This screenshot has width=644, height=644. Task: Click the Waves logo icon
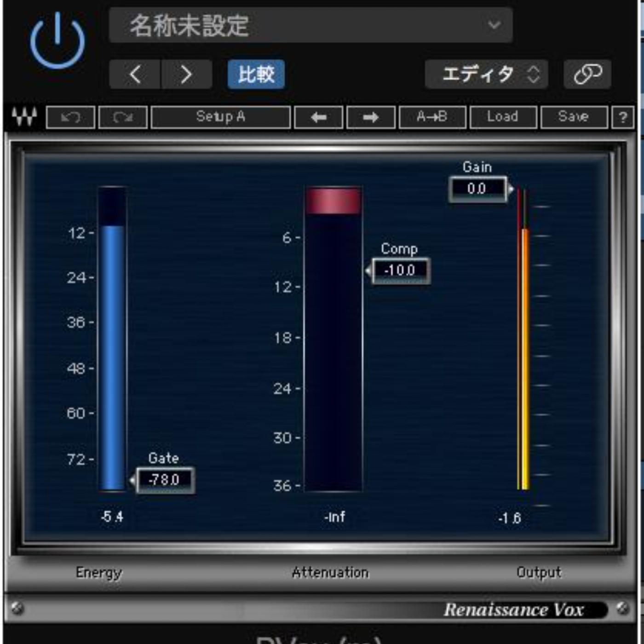tap(24, 117)
